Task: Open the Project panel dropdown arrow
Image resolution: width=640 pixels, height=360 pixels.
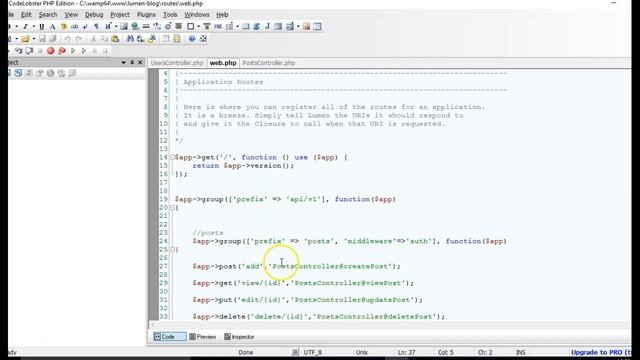Action: pos(123,62)
